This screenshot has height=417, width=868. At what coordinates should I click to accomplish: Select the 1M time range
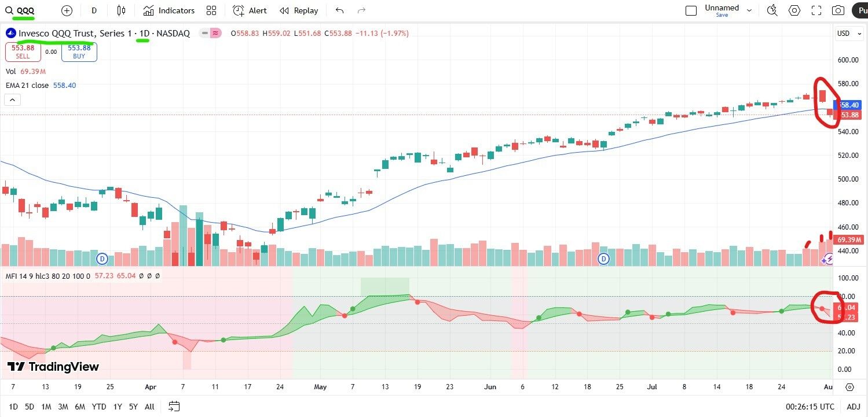click(46, 407)
